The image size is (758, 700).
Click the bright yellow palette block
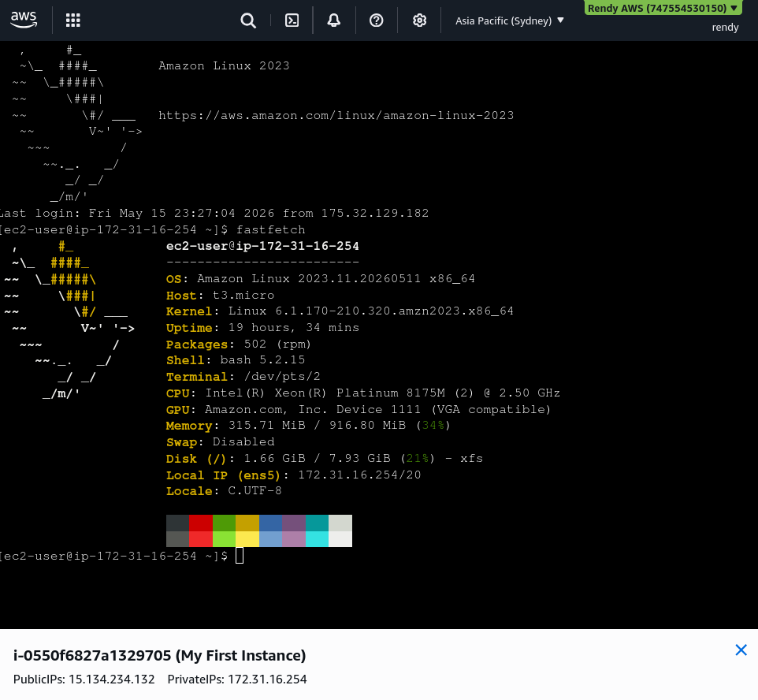pos(247,539)
